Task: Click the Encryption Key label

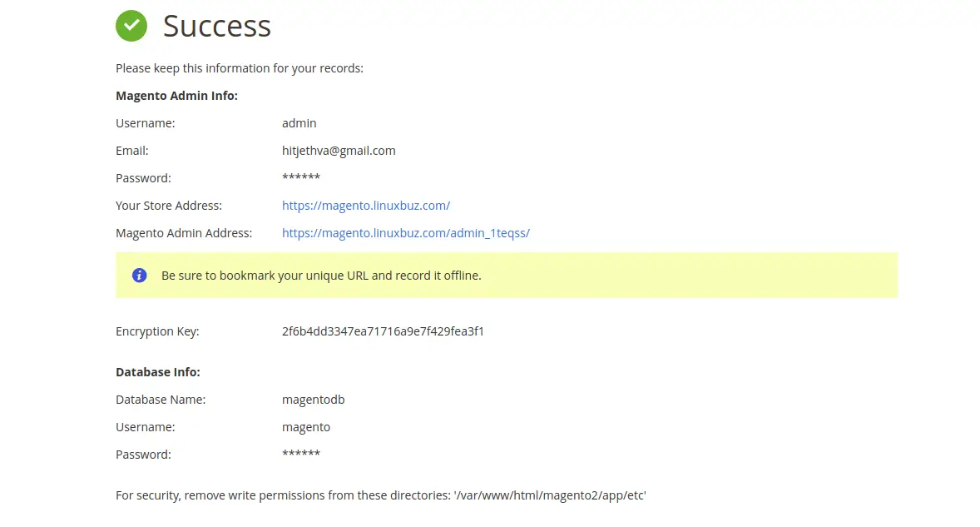Action: [x=157, y=331]
